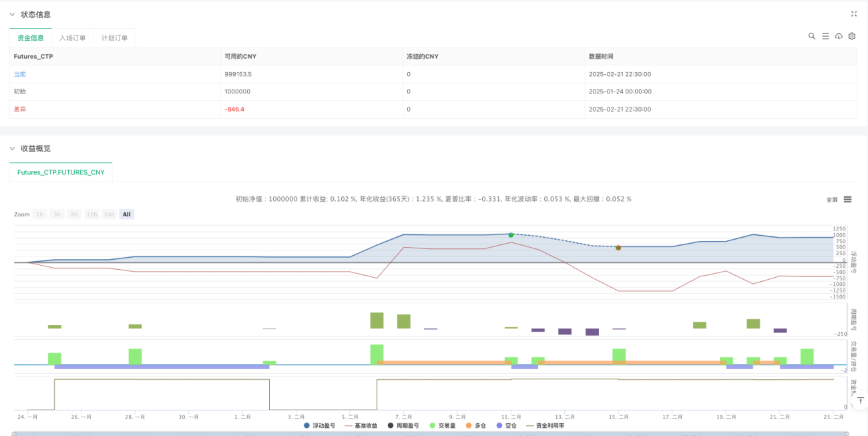Click the search magnifier icon
The height and width of the screenshot is (436, 868).
tap(812, 36)
